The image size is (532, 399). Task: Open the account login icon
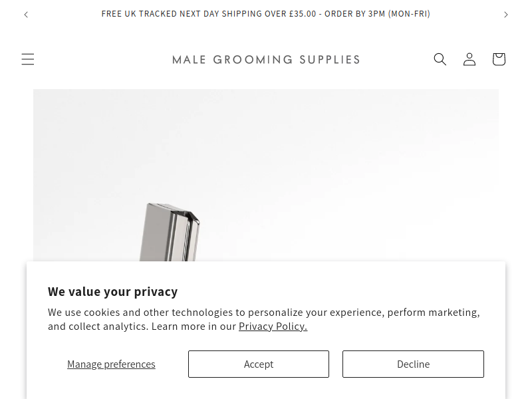point(469,59)
